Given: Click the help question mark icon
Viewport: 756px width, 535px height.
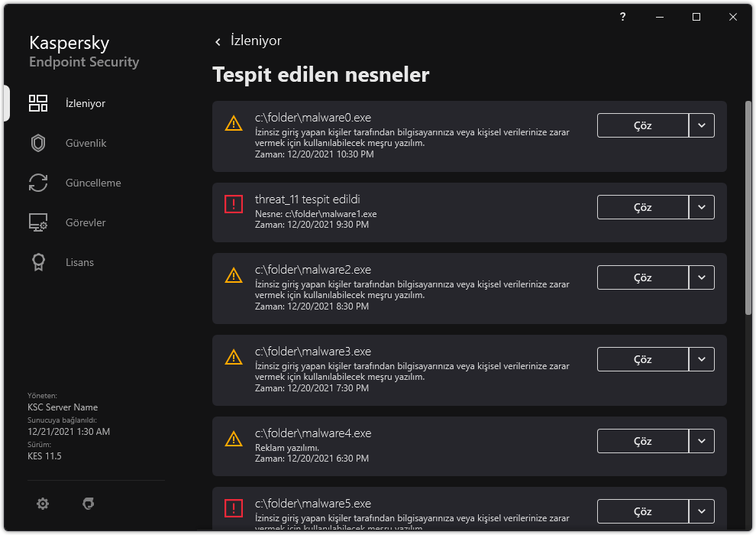Looking at the screenshot, I should point(622,17).
